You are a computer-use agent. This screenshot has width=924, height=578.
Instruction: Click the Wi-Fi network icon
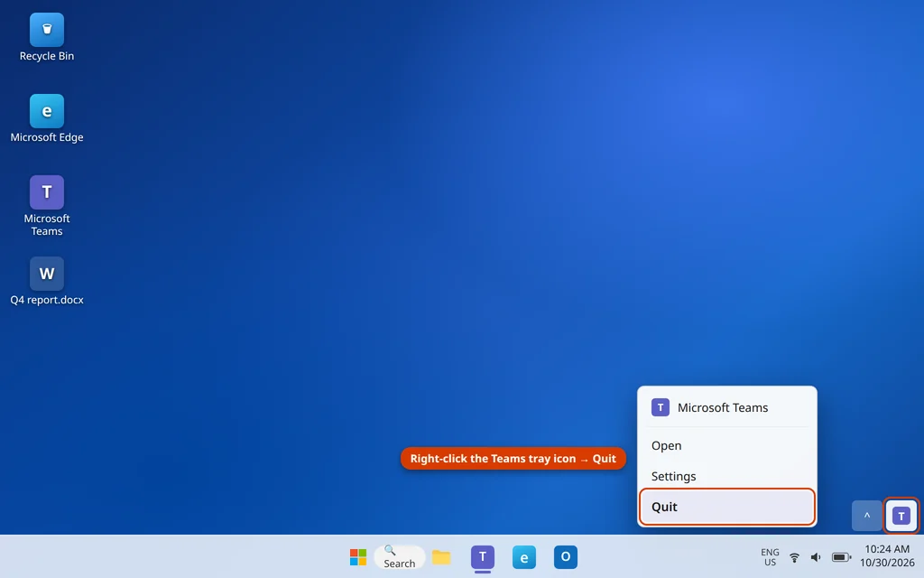794,556
